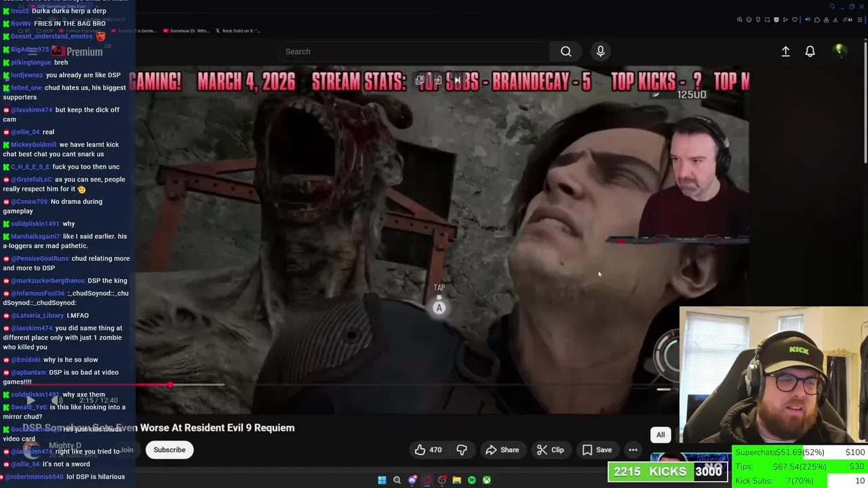Click the page vertical scrollbar
Screen dimensions: 868x488
[x=864, y=102]
